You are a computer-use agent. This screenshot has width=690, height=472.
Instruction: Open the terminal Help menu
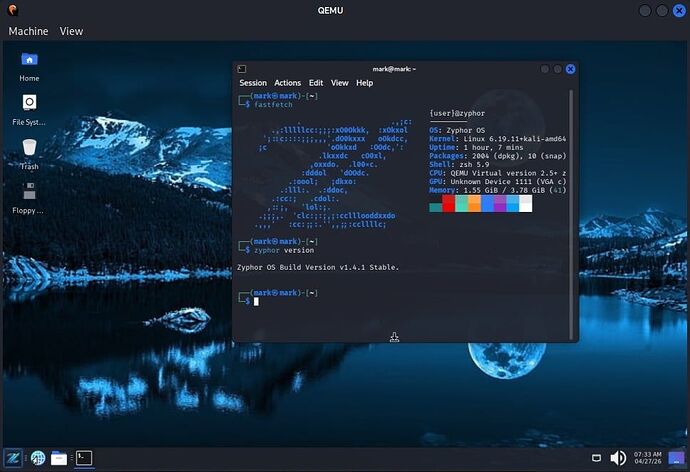[x=364, y=83]
